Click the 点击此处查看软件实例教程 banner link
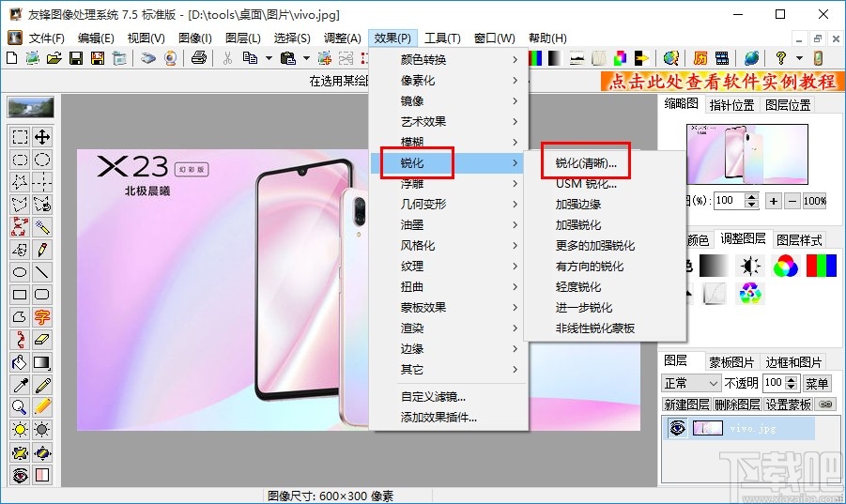Screen dimensions: 846x504 click(x=722, y=82)
